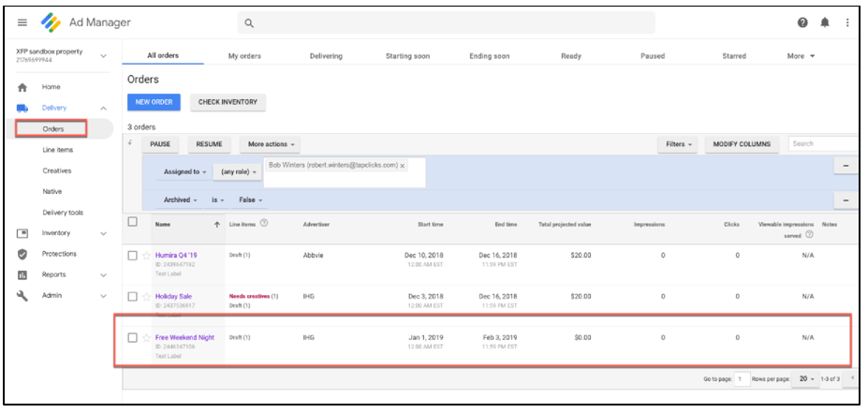Check the Holiday Sale row checkbox

(132, 297)
